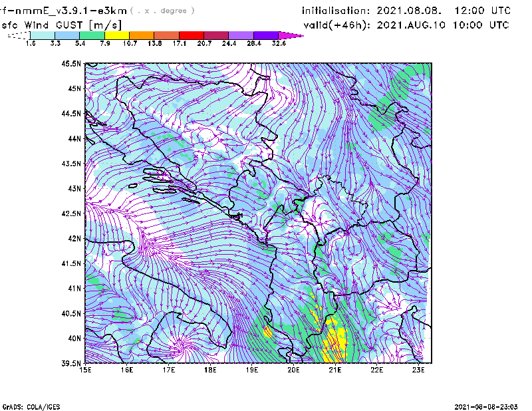Viewport: 532px width, 411px height.
Task: Click the legend value 10.7
Action: click(130, 43)
